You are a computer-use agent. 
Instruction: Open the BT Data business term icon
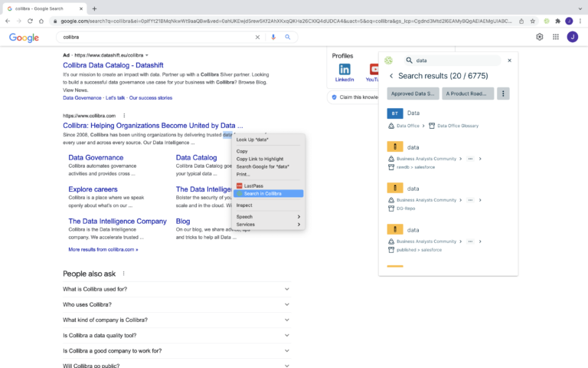pos(395,113)
